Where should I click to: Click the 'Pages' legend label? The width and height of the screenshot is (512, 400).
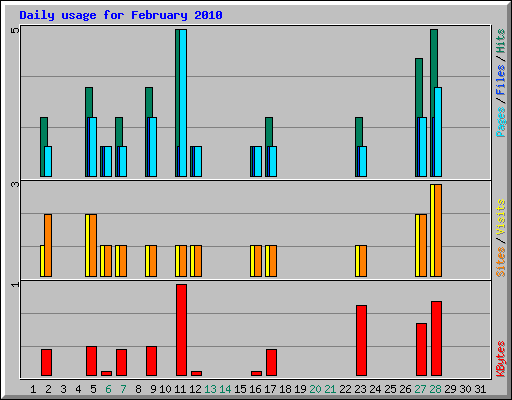[x=500, y=122]
